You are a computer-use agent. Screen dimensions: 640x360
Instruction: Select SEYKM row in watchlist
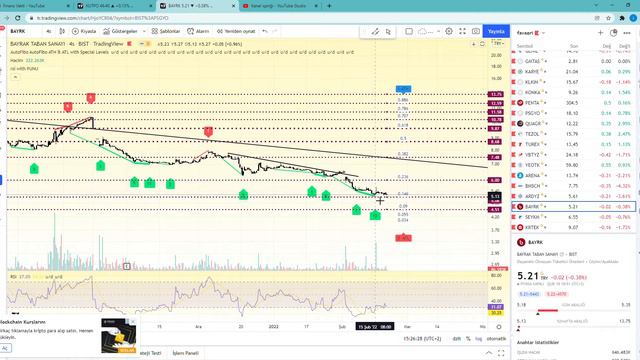pos(573,217)
